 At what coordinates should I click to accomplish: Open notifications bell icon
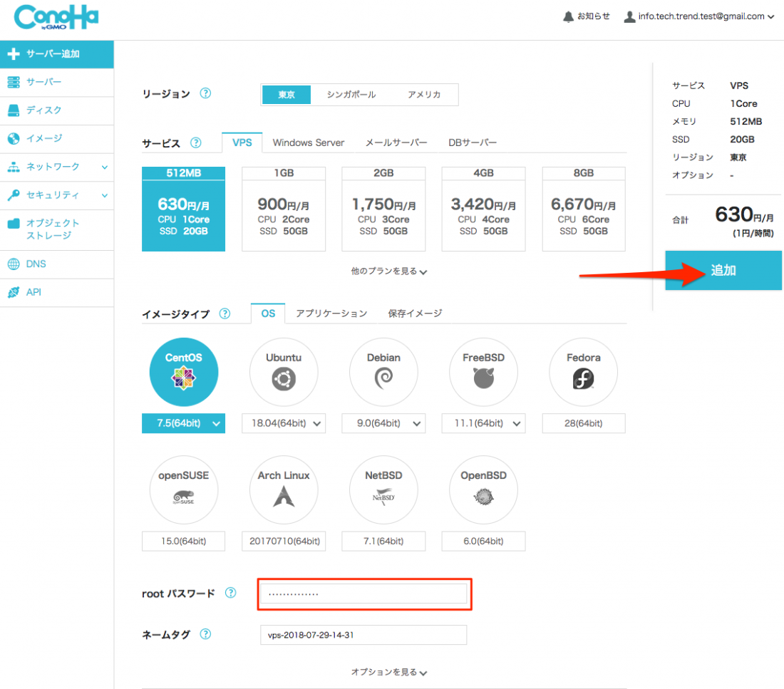(568, 16)
